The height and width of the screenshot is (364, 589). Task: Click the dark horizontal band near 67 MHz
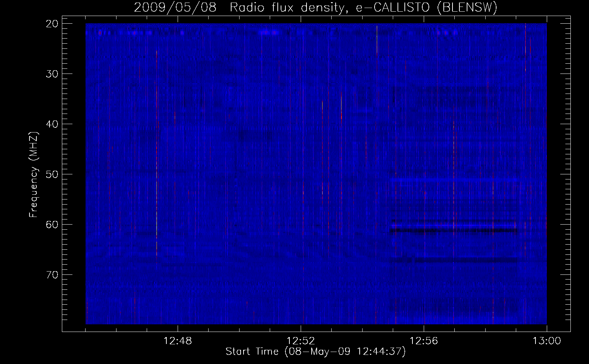(x=453, y=260)
